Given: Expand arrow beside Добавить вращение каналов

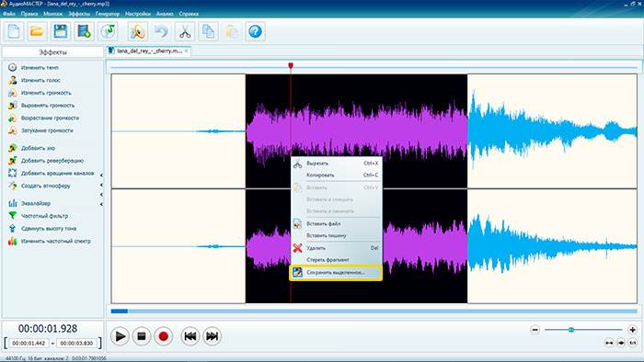Looking at the screenshot, I should tap(101, 175).
